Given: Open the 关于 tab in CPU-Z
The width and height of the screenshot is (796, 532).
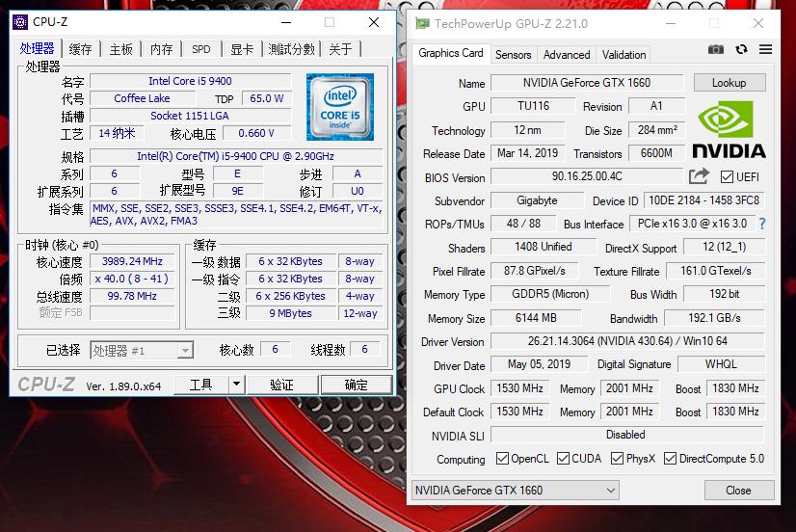Looking at the screenshot, I should coord(340,49).
